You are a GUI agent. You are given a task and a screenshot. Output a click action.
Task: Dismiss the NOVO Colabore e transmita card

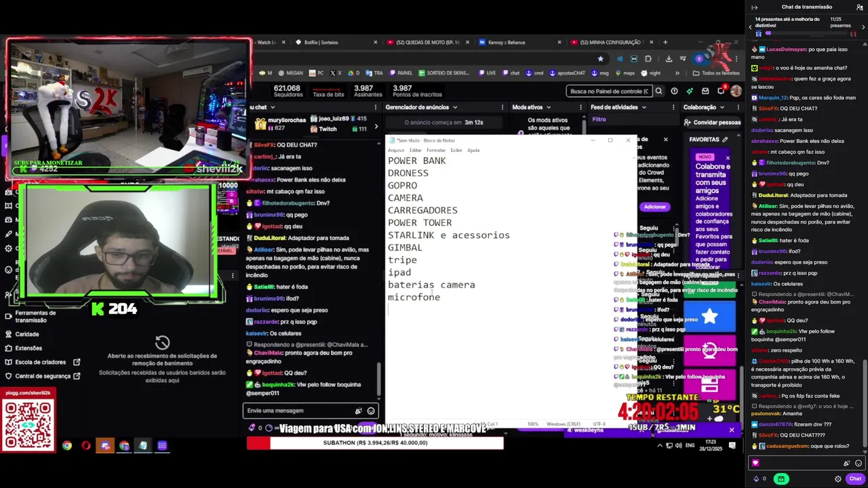point(728,158)
